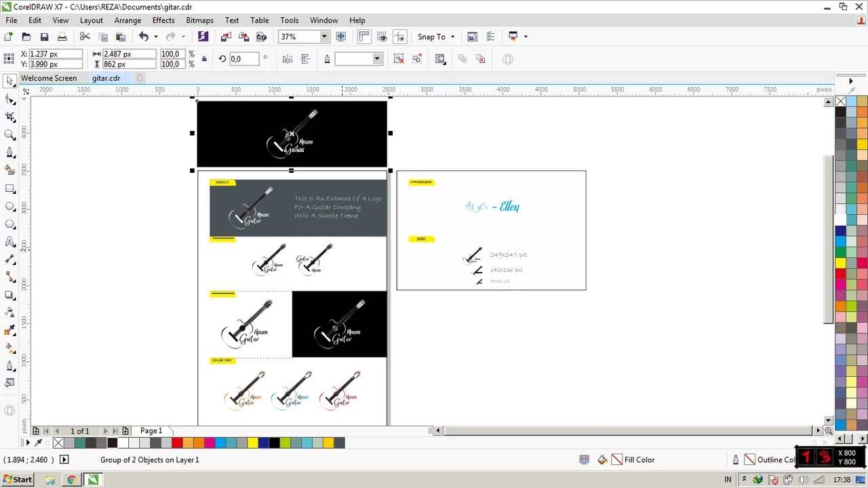The image size is (868, 488).
Task: Expand the color palette flyout arrow at top
Action: pyautogui.click(x=851, y=81)
